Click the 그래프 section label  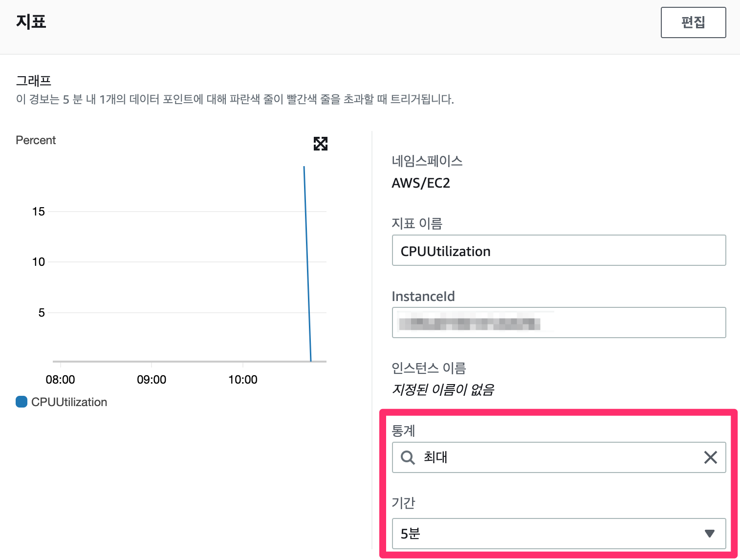click(x=33, y=80)
